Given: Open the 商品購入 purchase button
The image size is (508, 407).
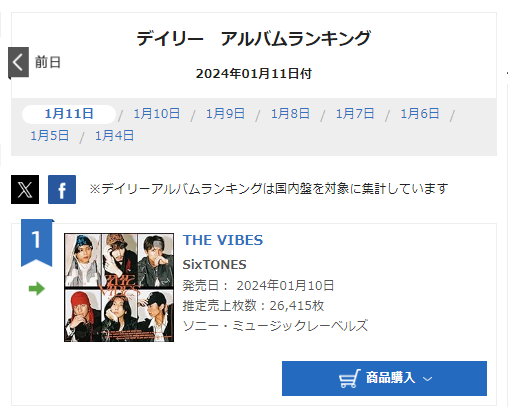Looking at the screenshot, I should 384,378.
